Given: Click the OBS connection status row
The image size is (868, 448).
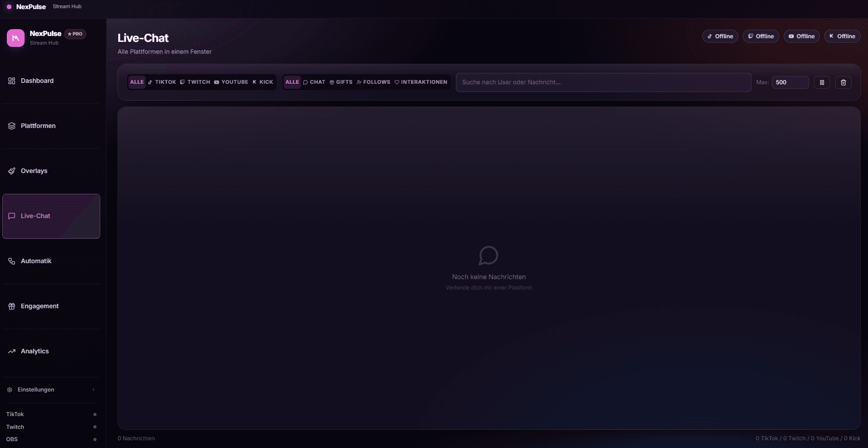Looking at the screenshot, I should 51,439.
